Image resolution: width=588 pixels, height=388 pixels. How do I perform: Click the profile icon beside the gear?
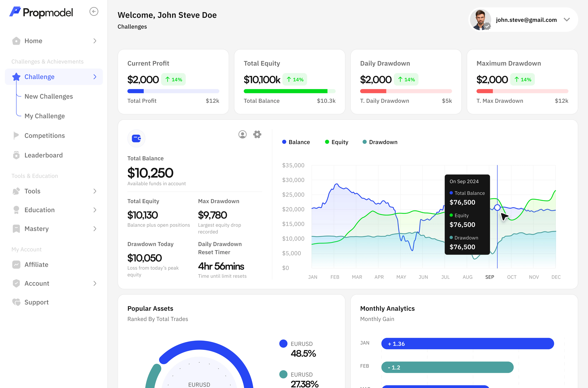(242, 134)
